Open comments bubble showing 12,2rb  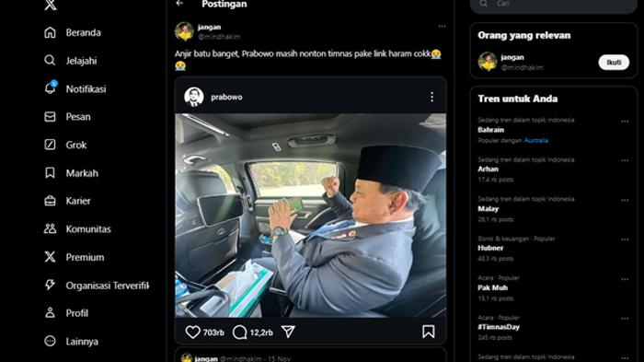[x=239, y=332]
